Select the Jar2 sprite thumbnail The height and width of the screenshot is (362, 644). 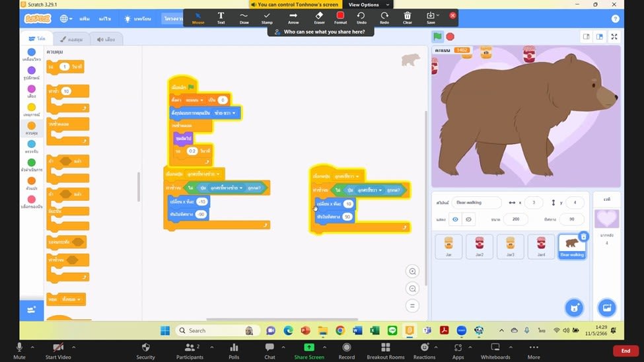(480, 246)
